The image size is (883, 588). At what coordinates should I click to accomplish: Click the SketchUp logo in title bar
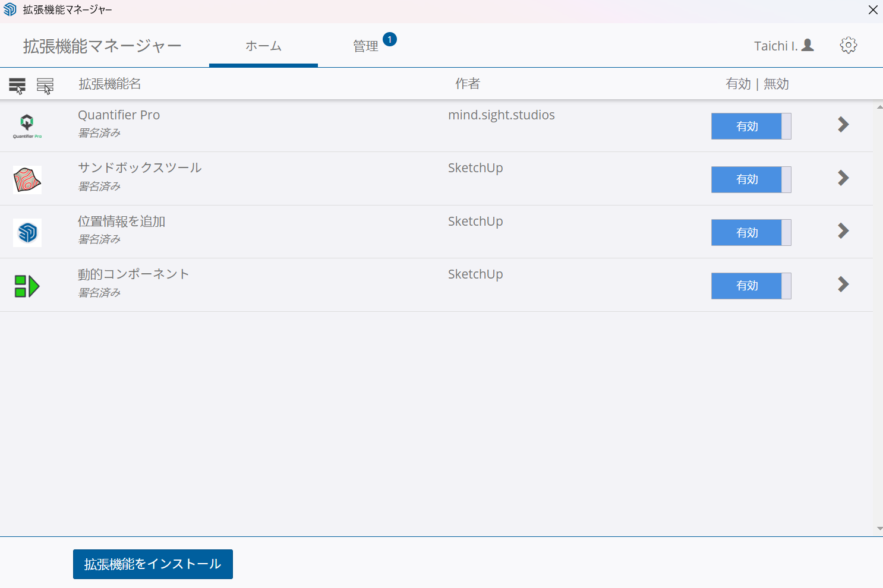pos(10,10)
